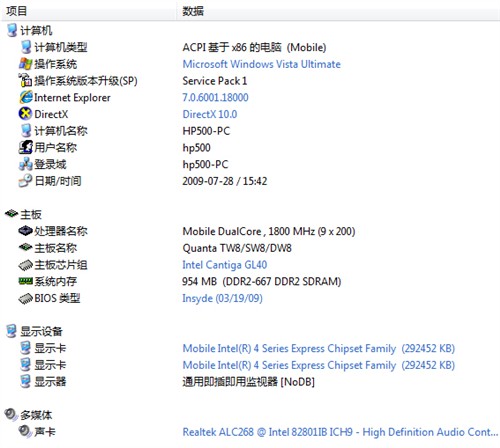The height and width of the screenshot is (448, 500).
Task: Click the 系统内存 memory module icon
Action: pyautogui.click(x=26, y=281)
